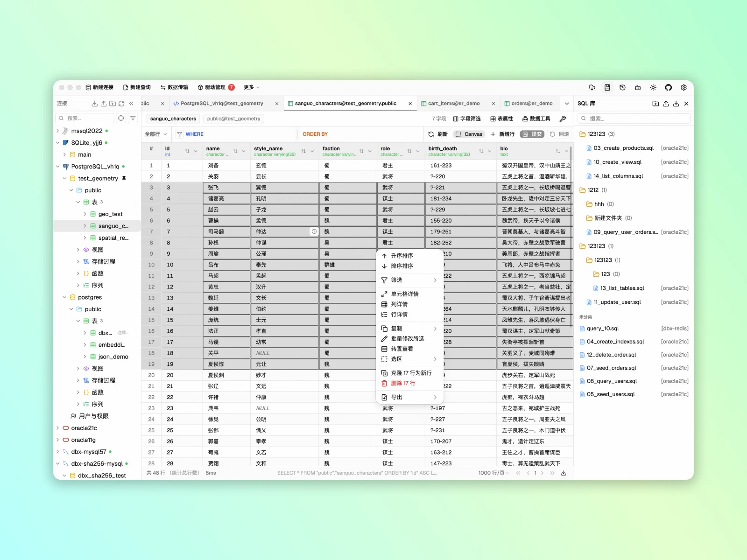
Task: Locate current table target icon
Action: (x=121, y=118)
